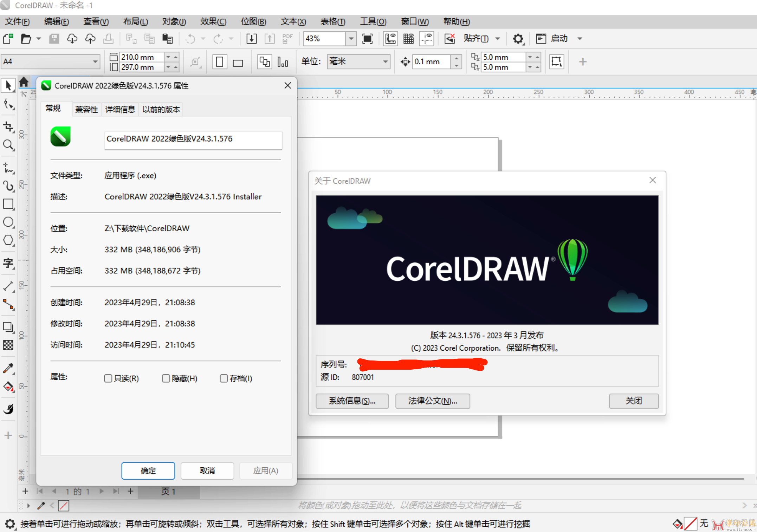Viewport: 757px width, 532px height.
Task: Click the file name text field
Action: click(x=193, y=139)
